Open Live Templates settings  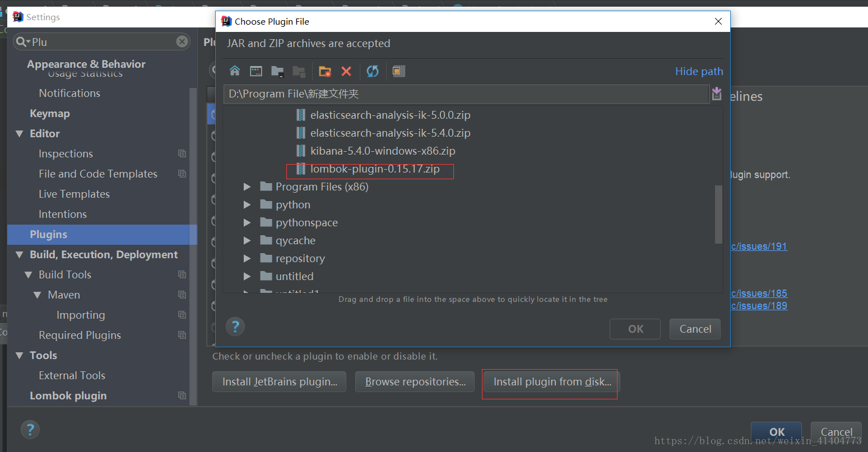pyautogui.click(x=74, y=194)
